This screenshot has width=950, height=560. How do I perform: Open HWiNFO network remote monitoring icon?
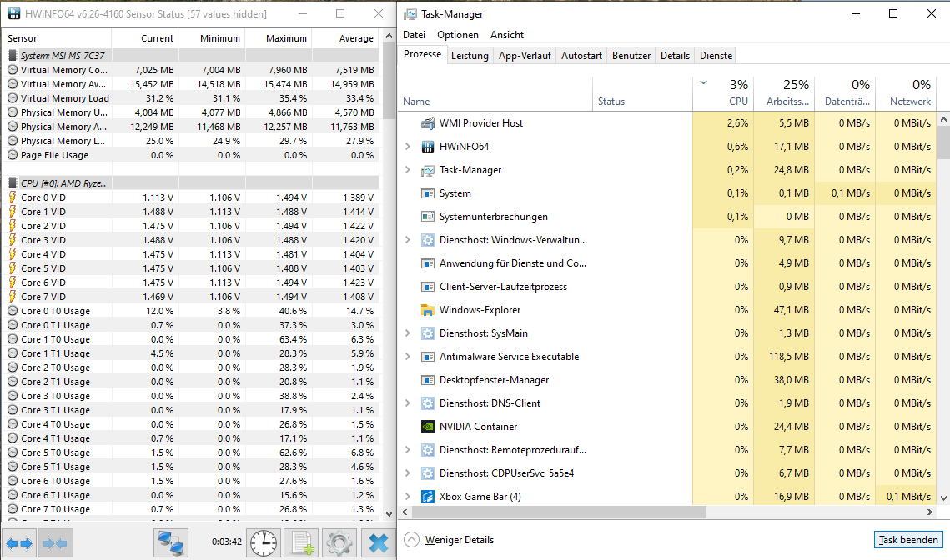171,543
